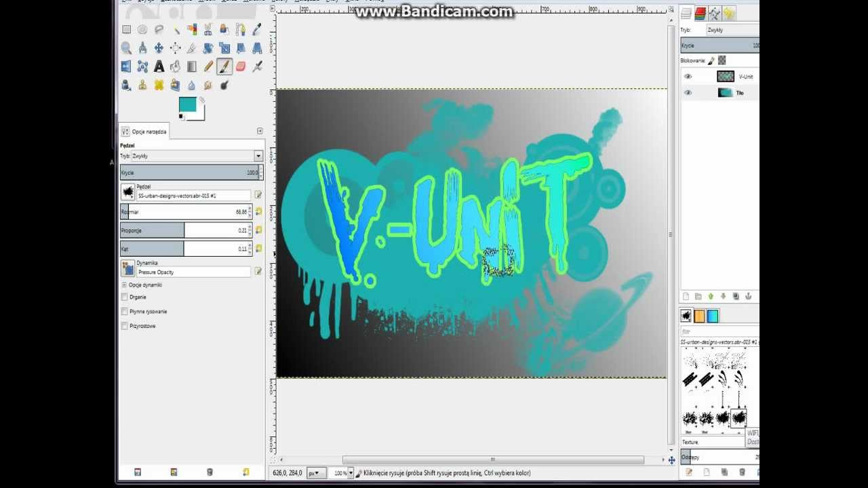The height and width of the screenshot is (488, 868).
Task: Open the Opcje narzędzia tab
Action: (x=144, y=131)
